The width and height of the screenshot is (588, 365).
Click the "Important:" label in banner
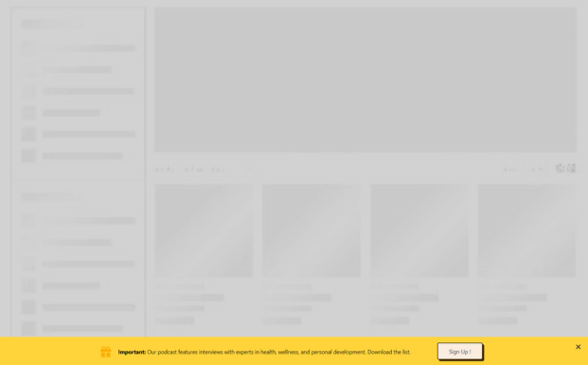tap(132, 353)
